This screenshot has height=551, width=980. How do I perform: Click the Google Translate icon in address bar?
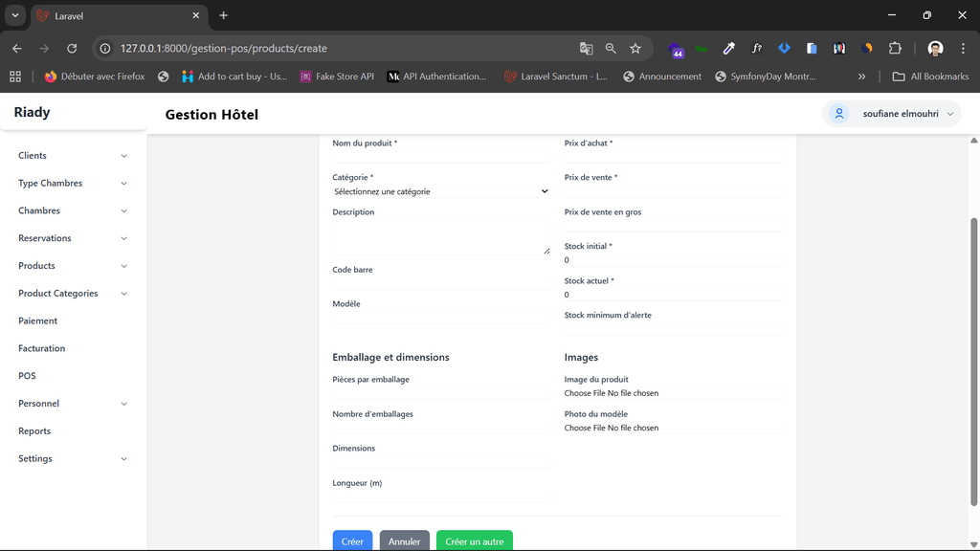coord(586,49)
